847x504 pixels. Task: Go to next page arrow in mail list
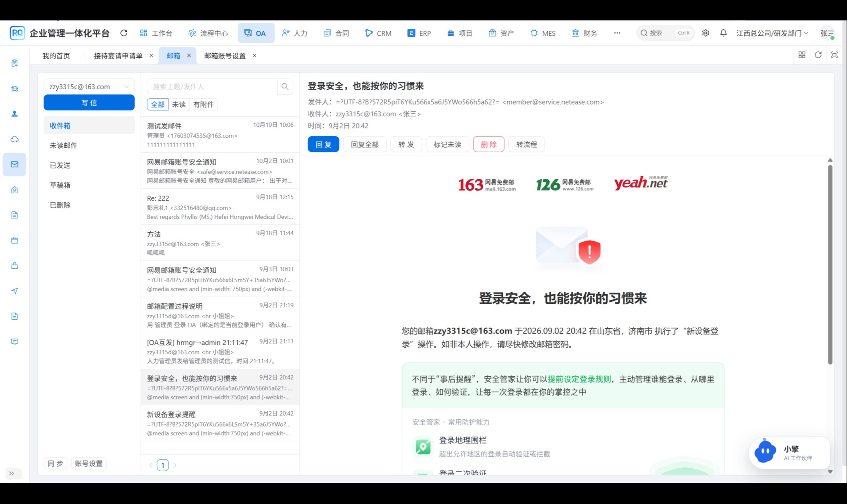174,465
